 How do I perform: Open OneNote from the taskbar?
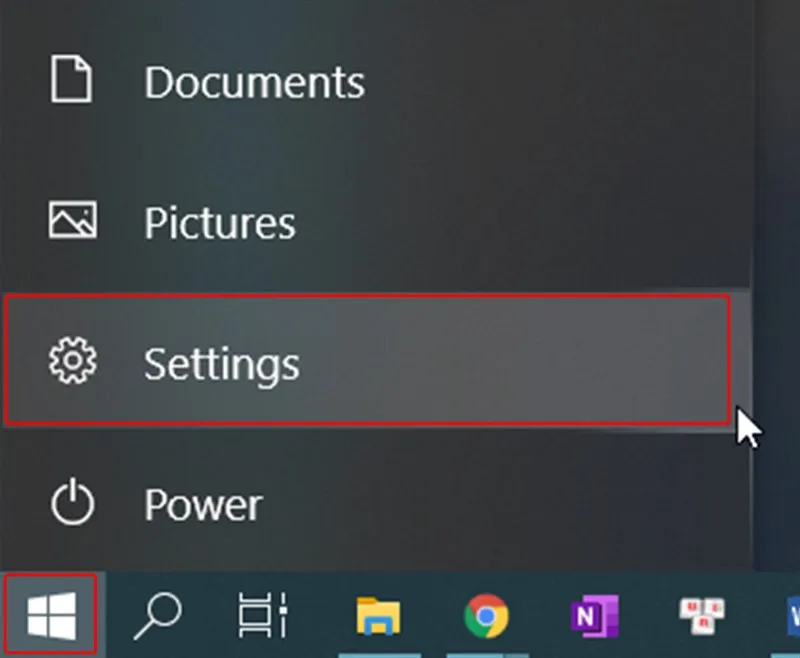597,617
